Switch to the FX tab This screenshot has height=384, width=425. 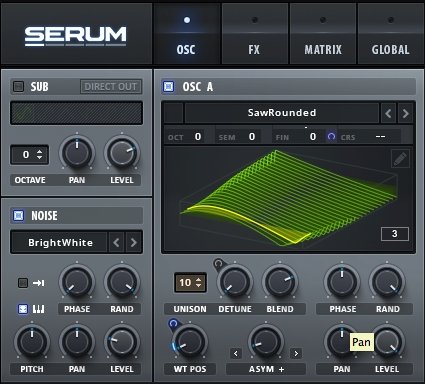(254, 33)
